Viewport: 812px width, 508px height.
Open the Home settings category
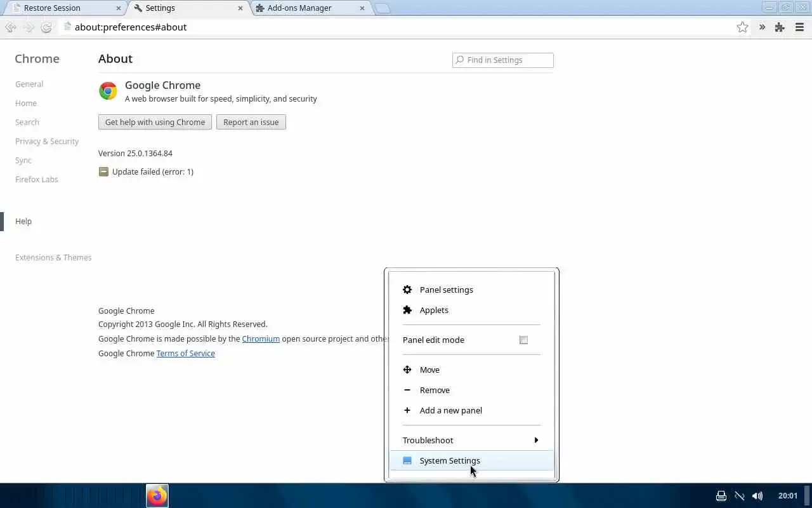coord(26,103)
